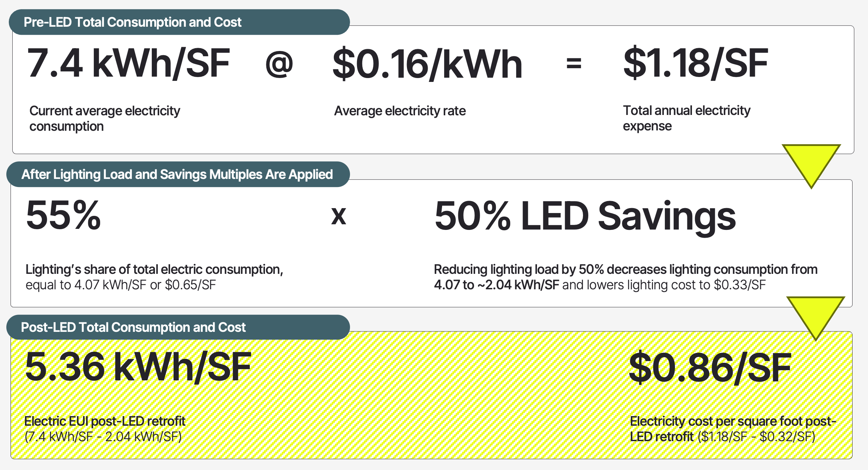Click the Average electricity rate caption
The image size is (868, 470).
pyautogui.click(x=400, y=111)
